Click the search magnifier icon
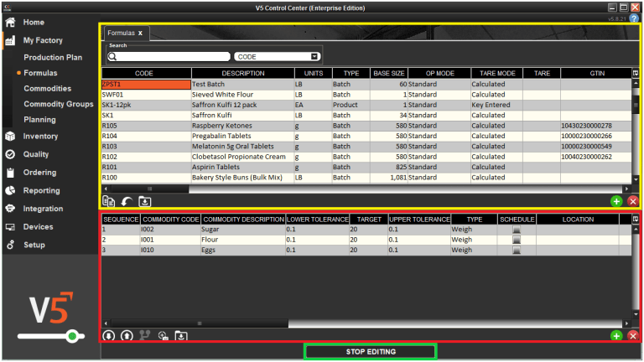Viewport: 644px width, 362px height. tap(112, 57)
